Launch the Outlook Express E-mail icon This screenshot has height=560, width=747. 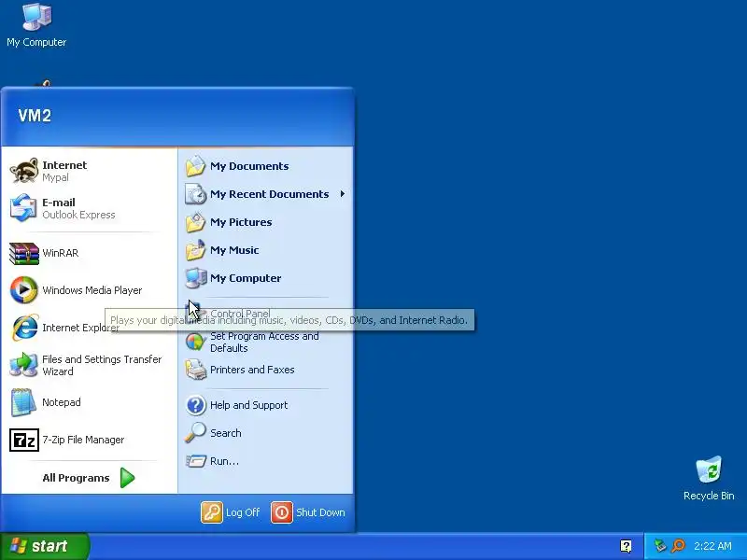(x=23, y=208)
